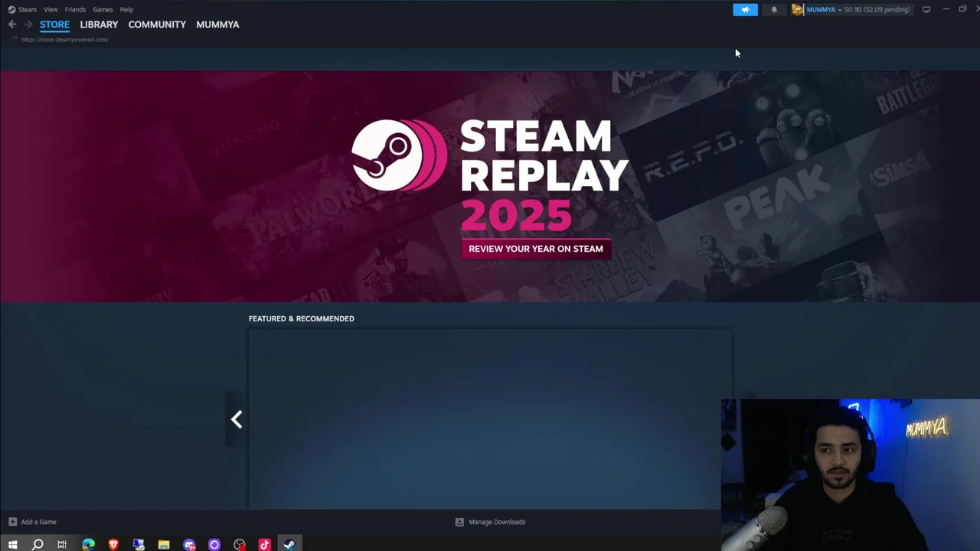Viewport: 980px width, 551px height.
Task: Open the Windows Start menu
Action: [x=12, y=545]
